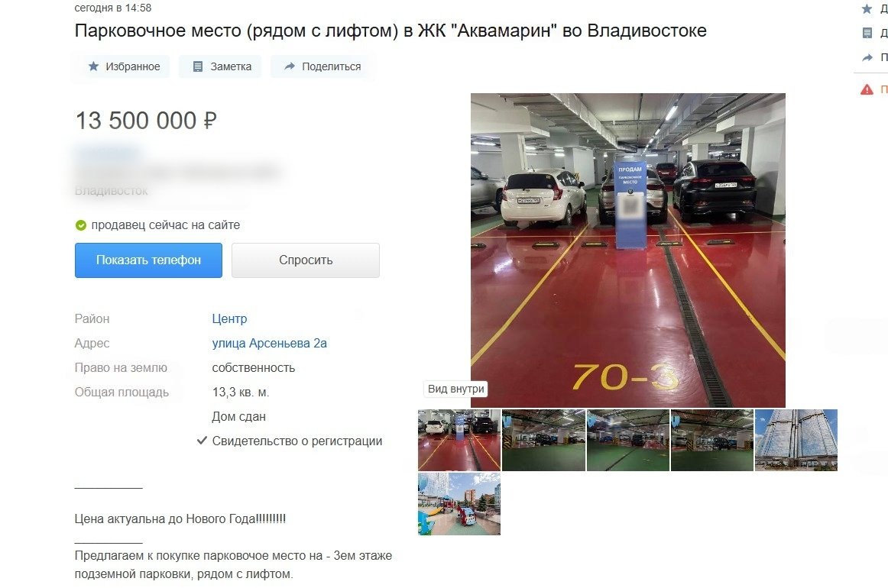888x588 pixels.
Task: Select the skyscraper building thumbnail
Action: [x=796, y=440]
